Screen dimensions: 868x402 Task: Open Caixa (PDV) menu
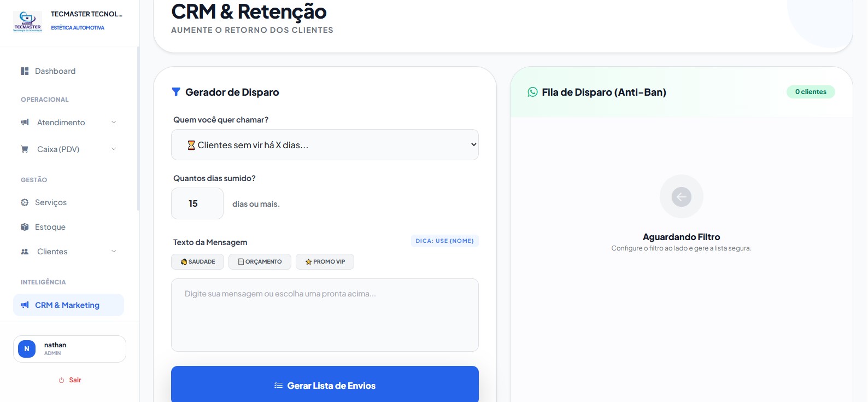tap(69, 149)
